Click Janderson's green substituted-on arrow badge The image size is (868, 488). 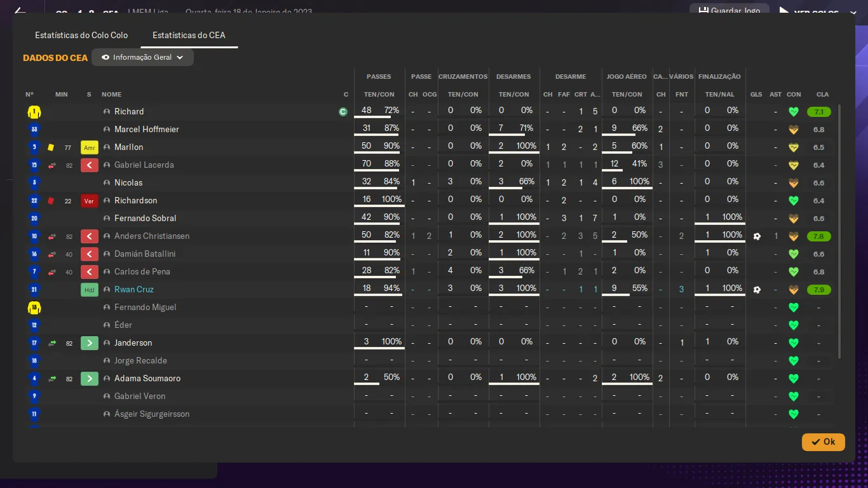tap(90, 343)
